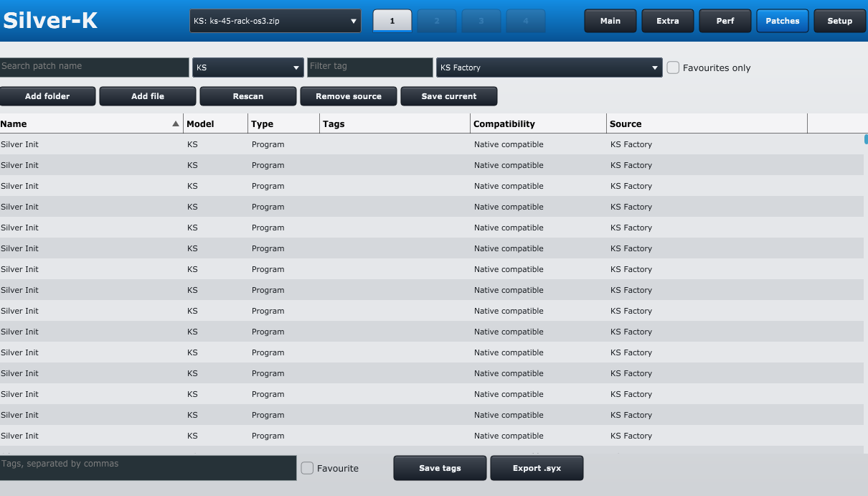Switch to the Extra page
The height and width of the screenshot is (496, 868).
click(668, 21)
